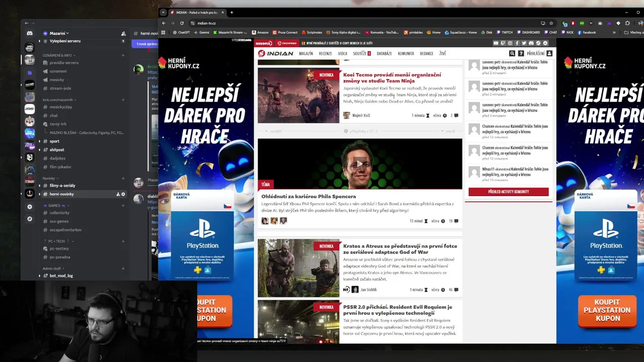
Task: Open the search magnifier on Indian site
Action: (512, 53)
